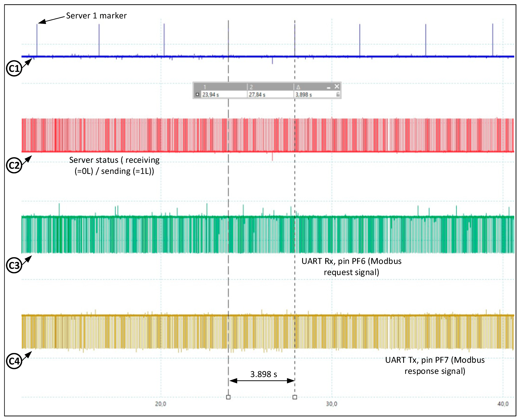The width and height of the screenshot is (521, 420).
Task: Select ruler 2 square handle on time axis
Action: (x=295, y=397)
